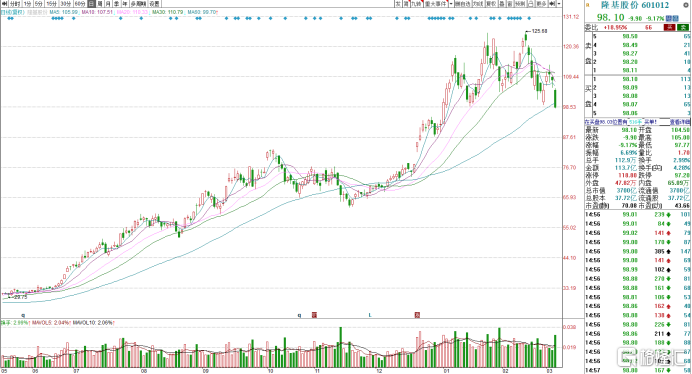Select the 15分 period tab
This screenshot has height=374, width=692.
coord(52,4)
